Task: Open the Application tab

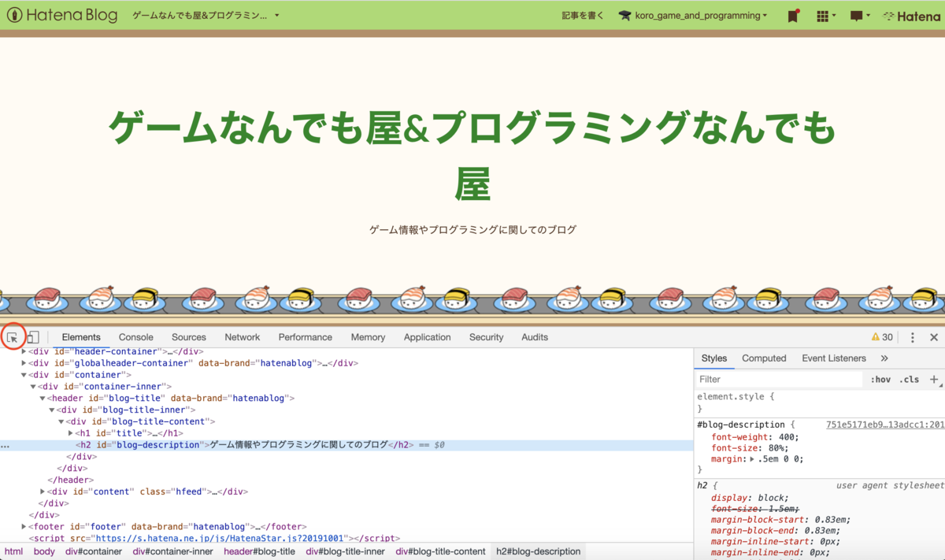Action: tap(428, 337)
